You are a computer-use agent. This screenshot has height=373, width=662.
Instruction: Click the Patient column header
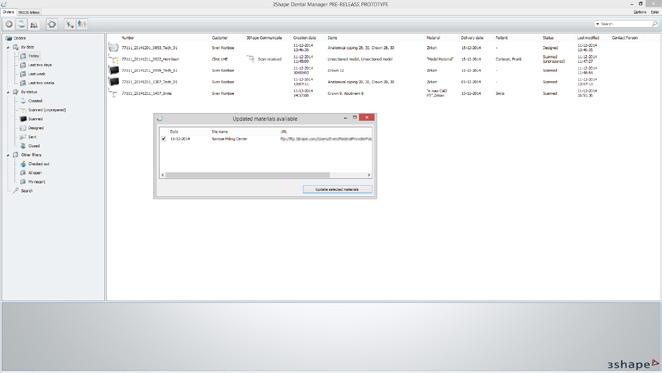click(x=502, y=38)
